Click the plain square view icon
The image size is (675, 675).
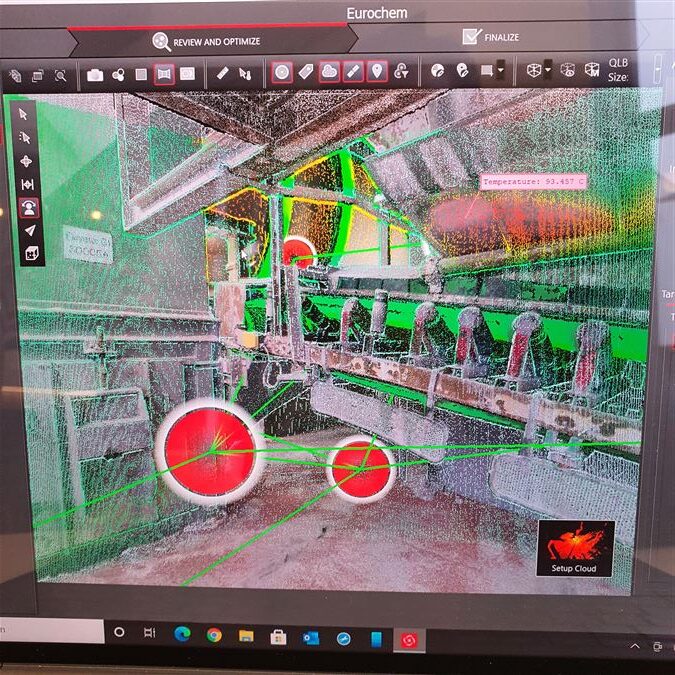click(141, 74)
